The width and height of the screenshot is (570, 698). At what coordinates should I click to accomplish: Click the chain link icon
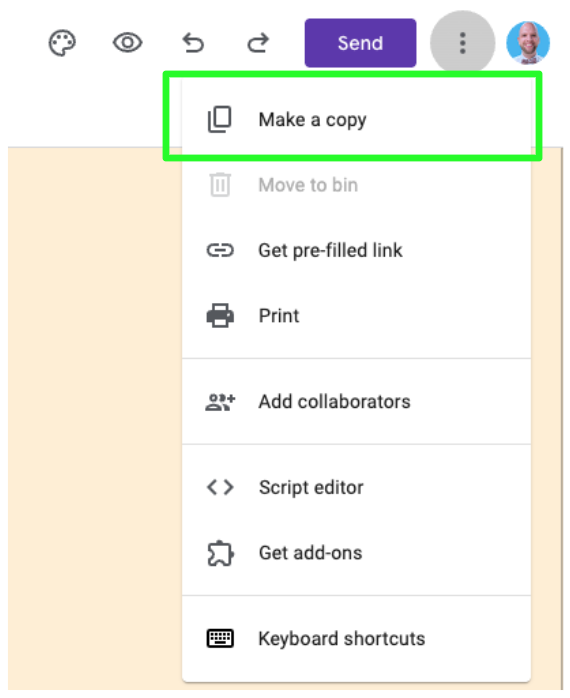coord(220,250)
